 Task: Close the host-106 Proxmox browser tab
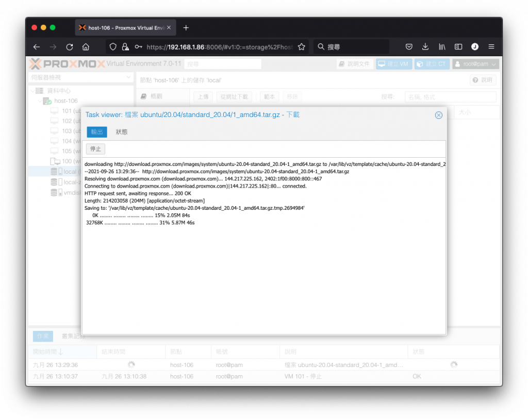click(169, 28)
